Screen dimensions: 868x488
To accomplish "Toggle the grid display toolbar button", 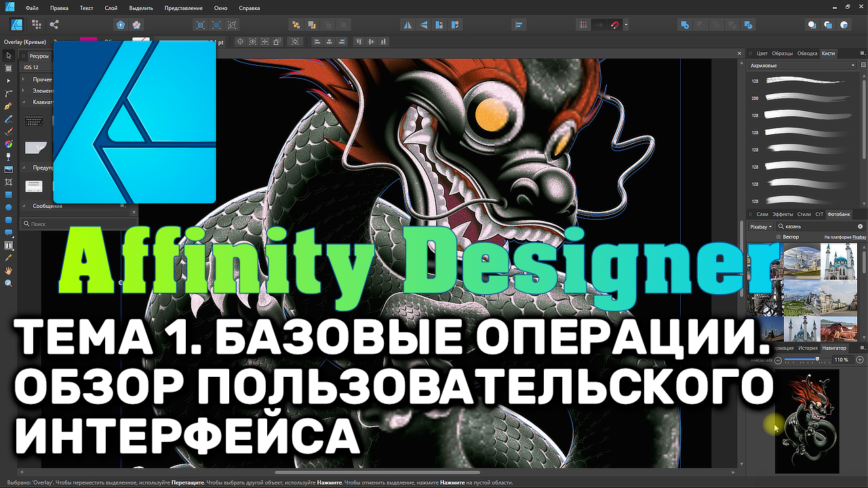I will click(x=583, y=25).
